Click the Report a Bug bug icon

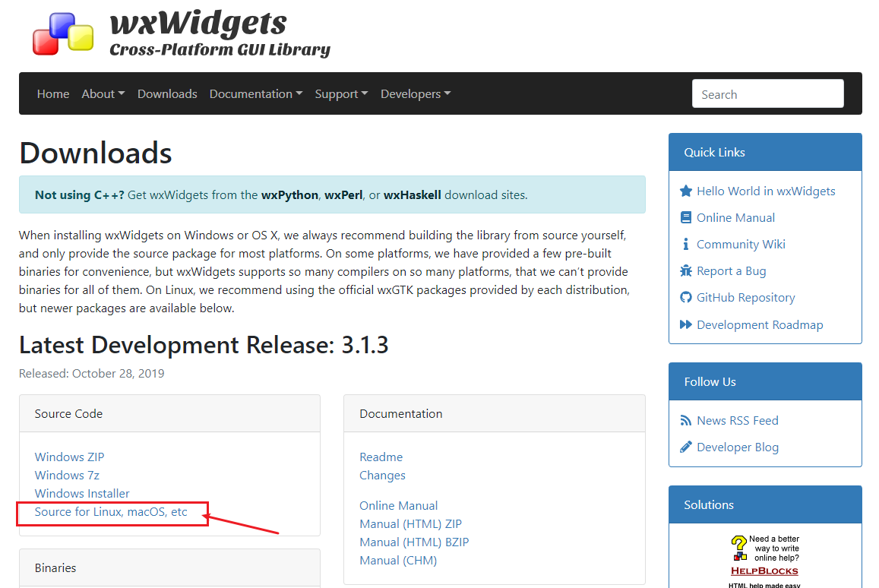[686, 270]
